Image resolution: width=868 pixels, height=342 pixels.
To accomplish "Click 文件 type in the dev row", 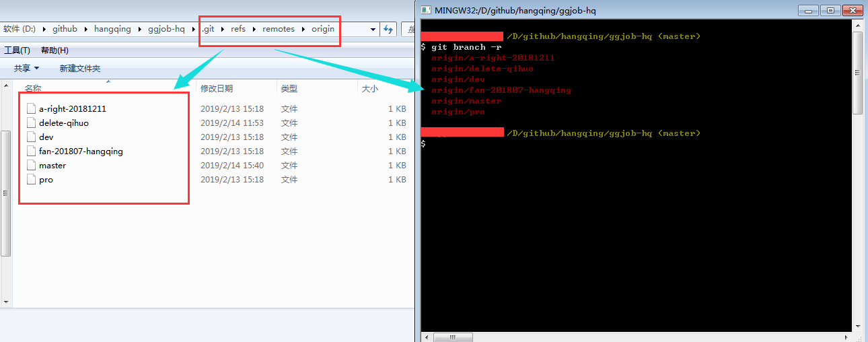I will 289,137.
